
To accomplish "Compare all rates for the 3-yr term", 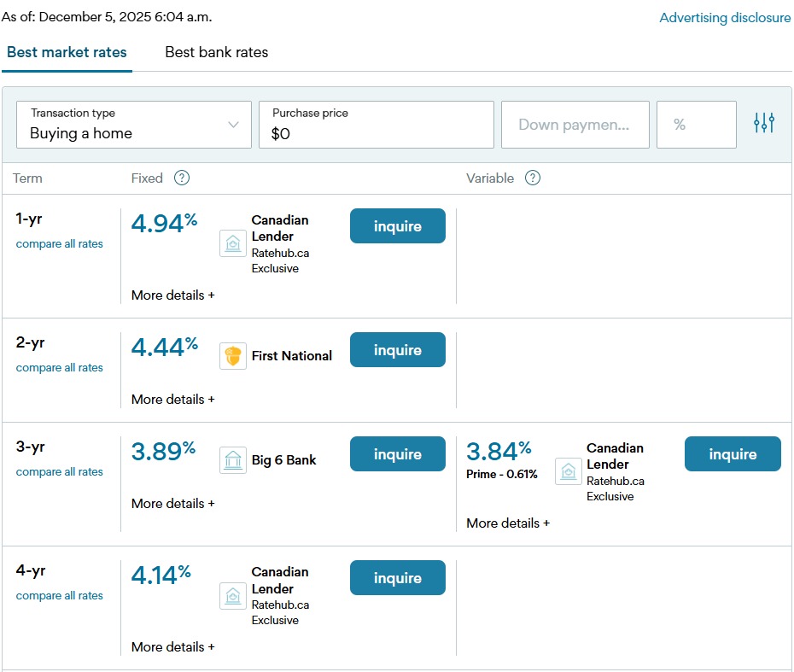I will tap(59, 472).
